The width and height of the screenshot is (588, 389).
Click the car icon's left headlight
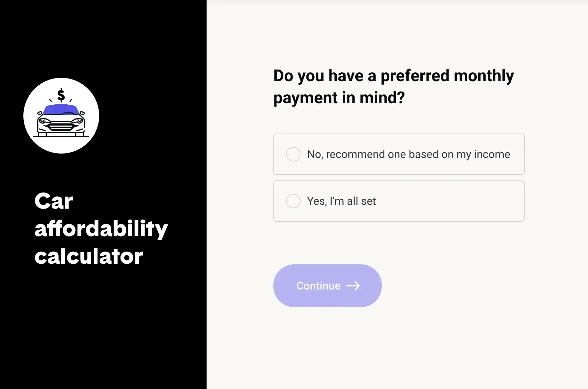[x=43, y=121]
